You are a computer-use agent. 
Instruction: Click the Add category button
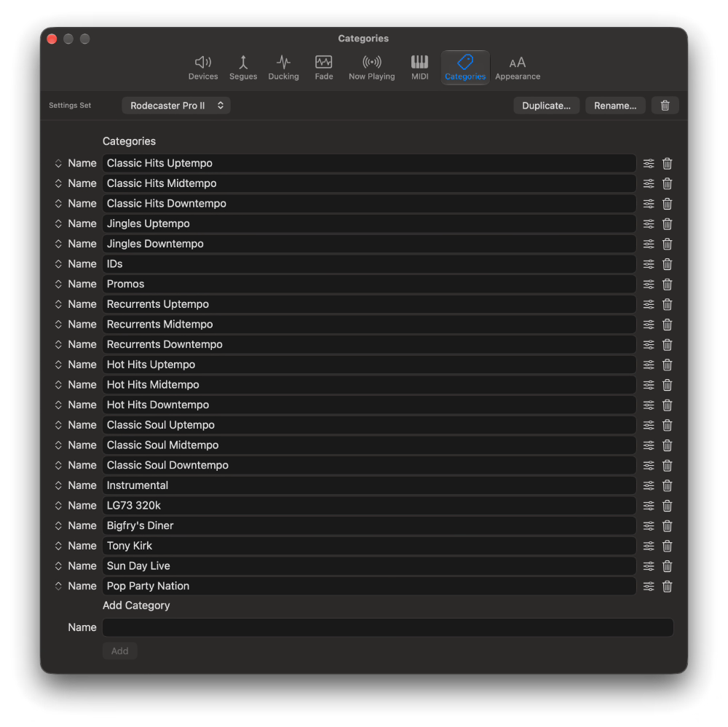tap(119, 651)
